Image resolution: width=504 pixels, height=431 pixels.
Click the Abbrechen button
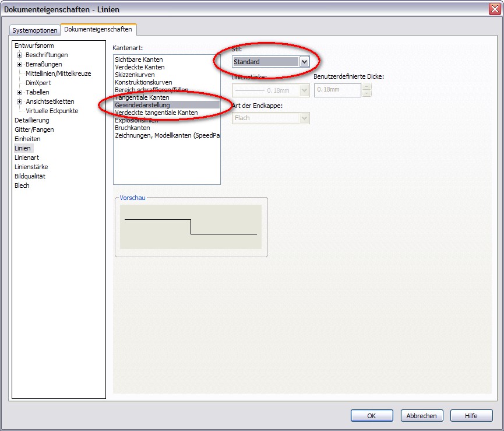click(x=421, y=416)
